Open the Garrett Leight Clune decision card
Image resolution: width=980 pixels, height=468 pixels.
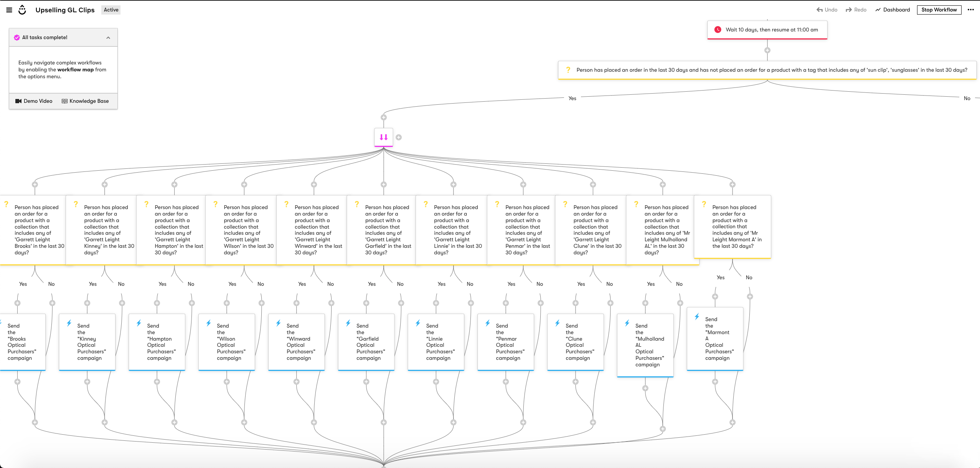pyautogui.click(x=591, y=230)
